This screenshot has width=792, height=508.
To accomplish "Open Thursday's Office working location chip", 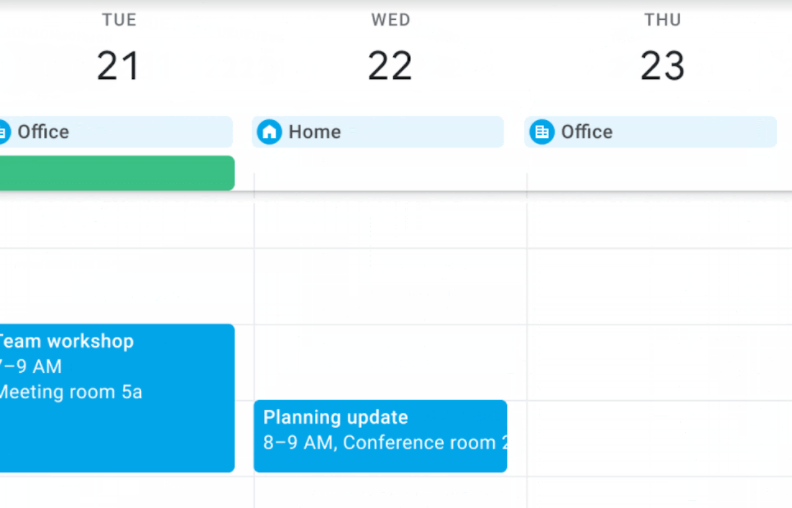I will 651,132.
